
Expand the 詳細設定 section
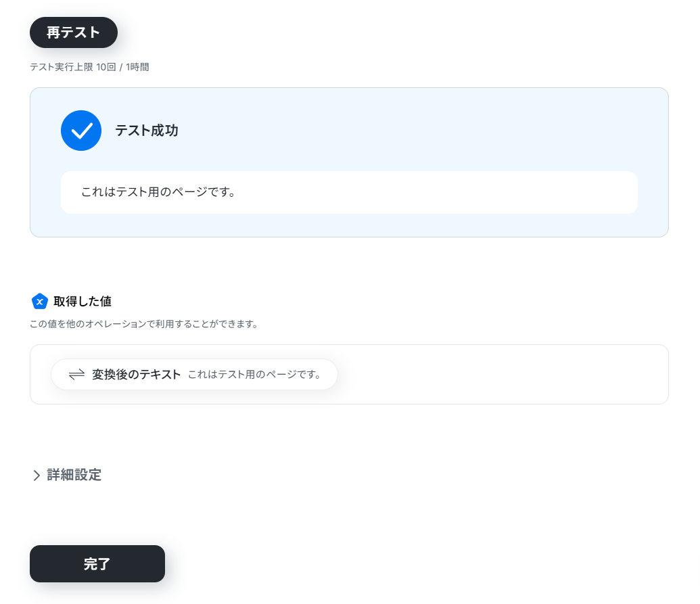(68, 475)
